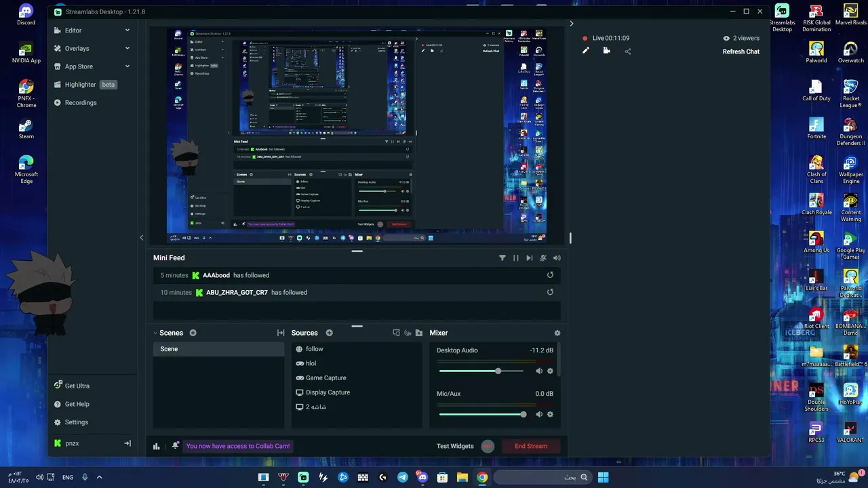Replay the ABU_ZHRA_GOT_CR7 follow alert
Image resolution: width=868 pixels, height=488 pixels.
[x=550, y=292]
